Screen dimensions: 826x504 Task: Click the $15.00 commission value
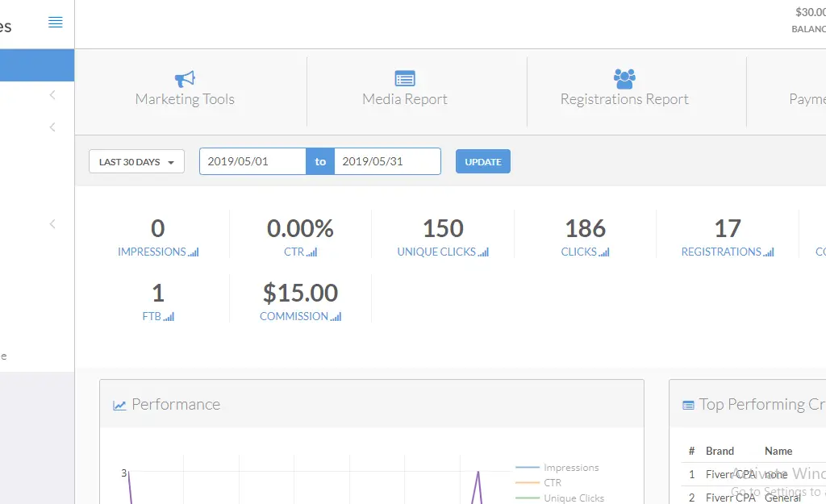pyautogui.click(x=300, y=293)
